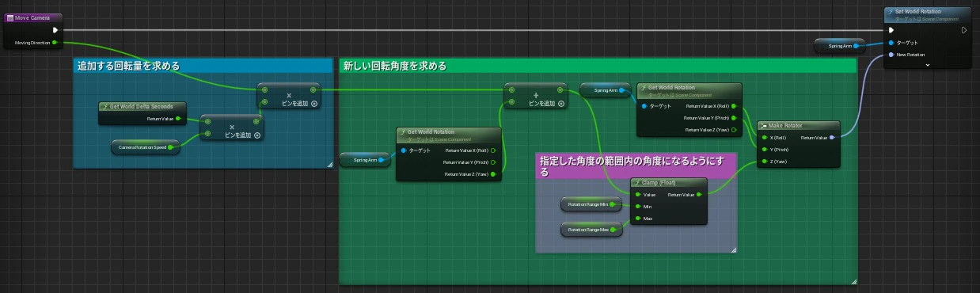Click the Set World Rotation node title
Image resolution: width=980 pixels, height=293 pixels.
click(x=918, y=11)
